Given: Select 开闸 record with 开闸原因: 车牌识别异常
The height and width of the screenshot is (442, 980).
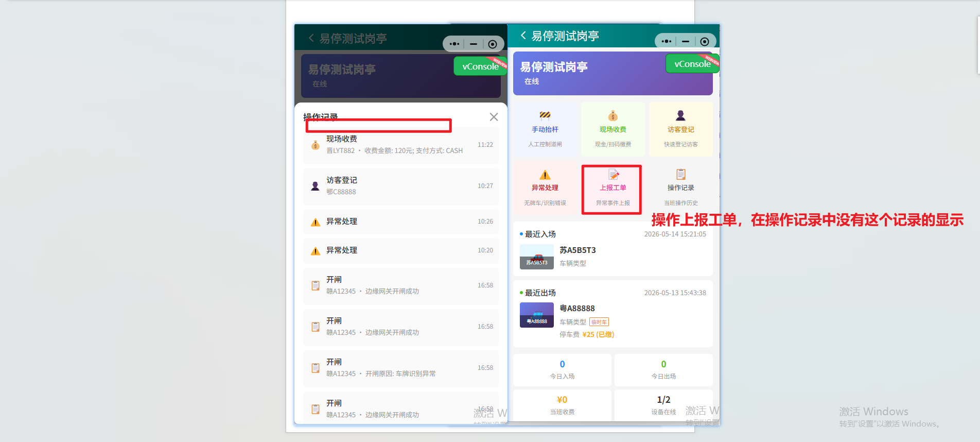Looking at the screenshot, I should click(401, 368).
